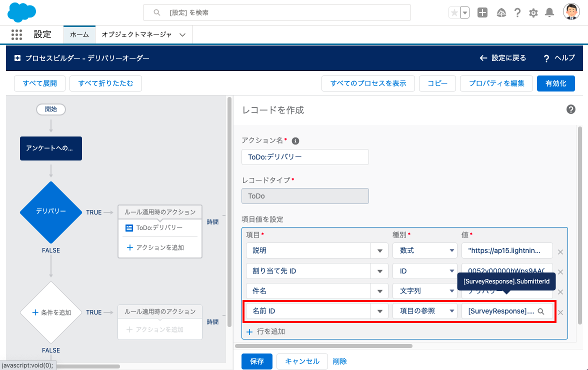Click the form panel horizontal scrollbar
Image resolution: width=588 pixels, height=370 pixels.
point(323,346)
